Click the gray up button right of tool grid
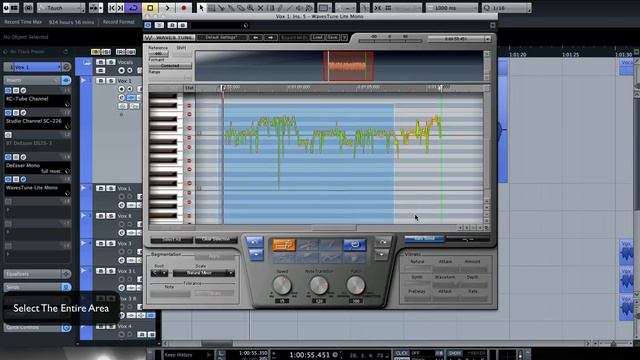Image resolution: width=640 pixels, height=360 pixels. click(382, 242)
